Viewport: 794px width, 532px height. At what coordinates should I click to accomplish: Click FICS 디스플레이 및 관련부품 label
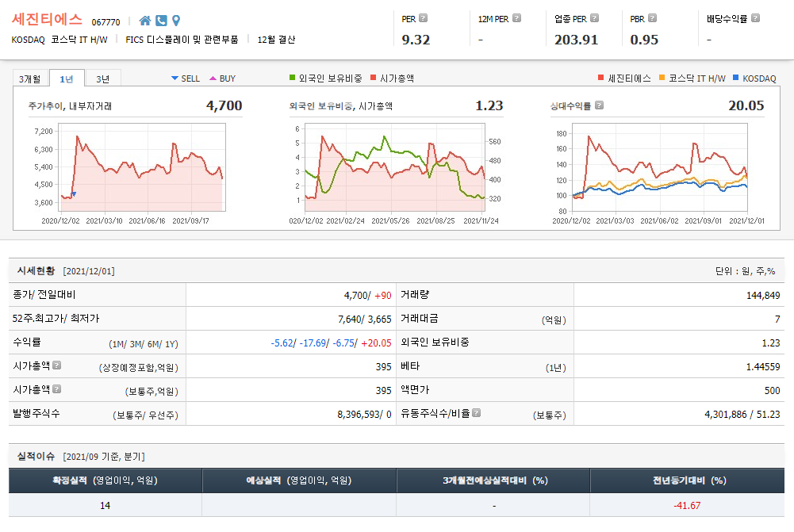pos(182,40)
